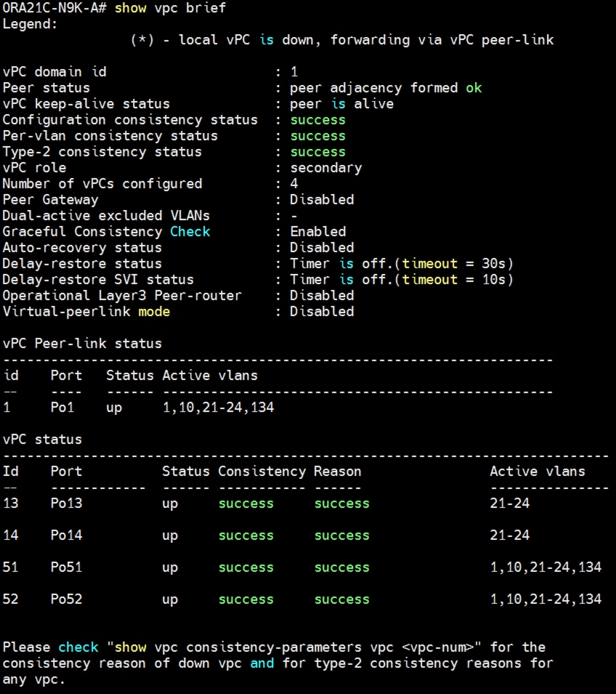Click the 'vPC domain id' label

coord(54,72)
